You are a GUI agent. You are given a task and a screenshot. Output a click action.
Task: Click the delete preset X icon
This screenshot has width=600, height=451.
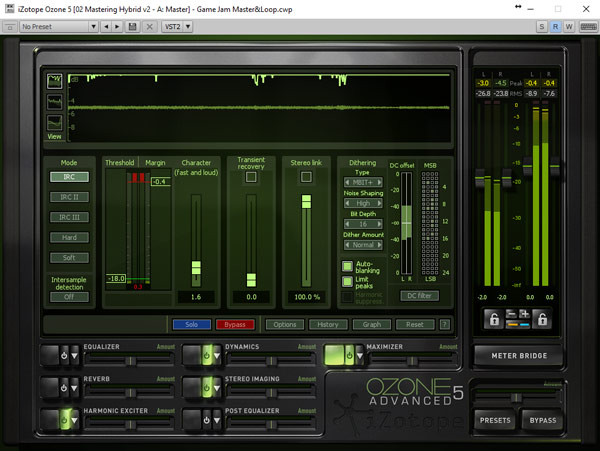pyautogui.click(x=148, y=26)
